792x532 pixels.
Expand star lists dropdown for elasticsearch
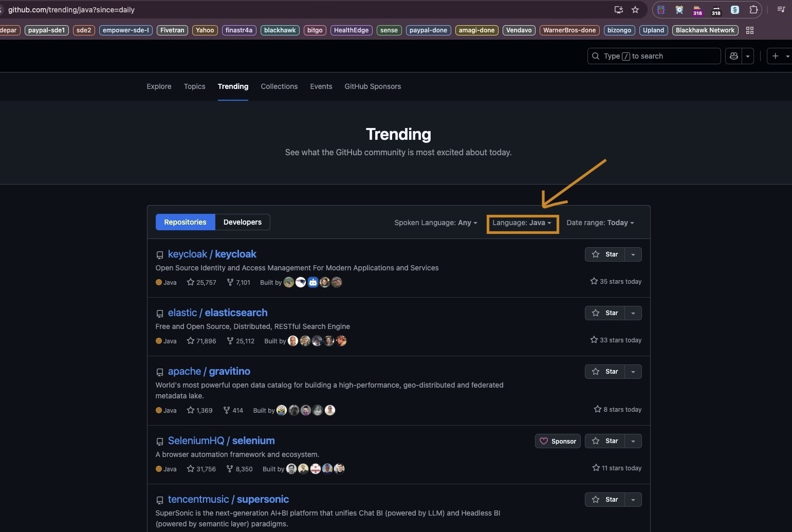tap(633, 313)
